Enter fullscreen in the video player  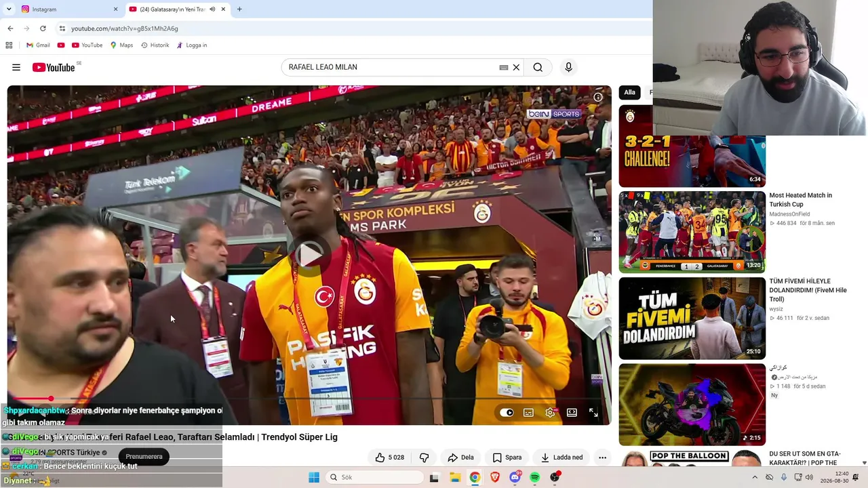pos(593,412)
